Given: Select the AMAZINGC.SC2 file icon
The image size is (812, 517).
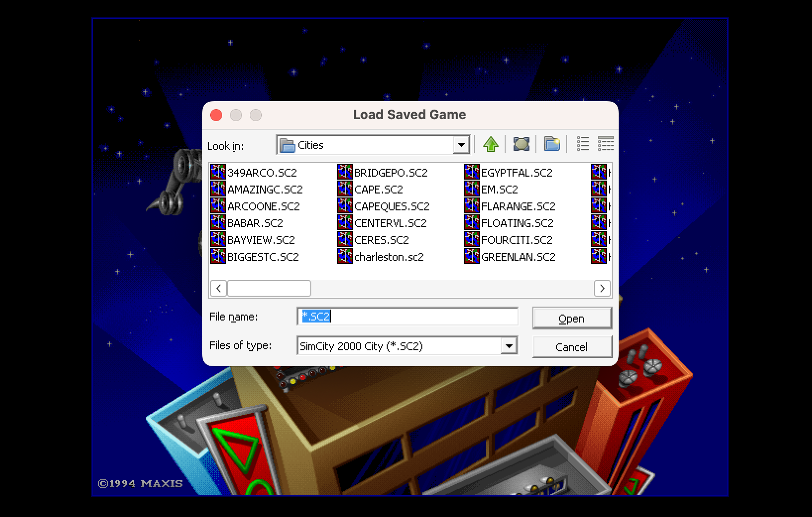Looking at the screenshot, I should click(x=218, y=189).
